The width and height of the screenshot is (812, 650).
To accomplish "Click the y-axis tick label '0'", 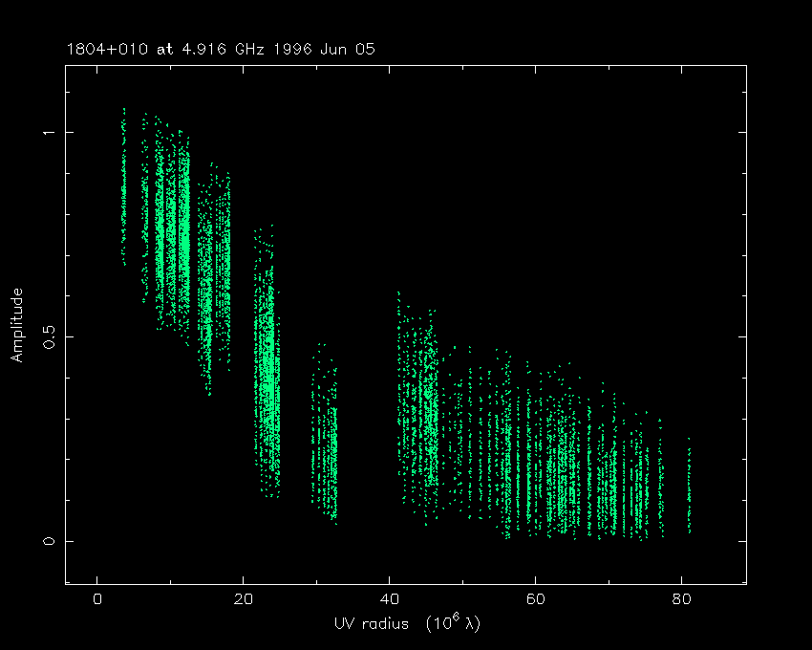I will coord(48,541).
